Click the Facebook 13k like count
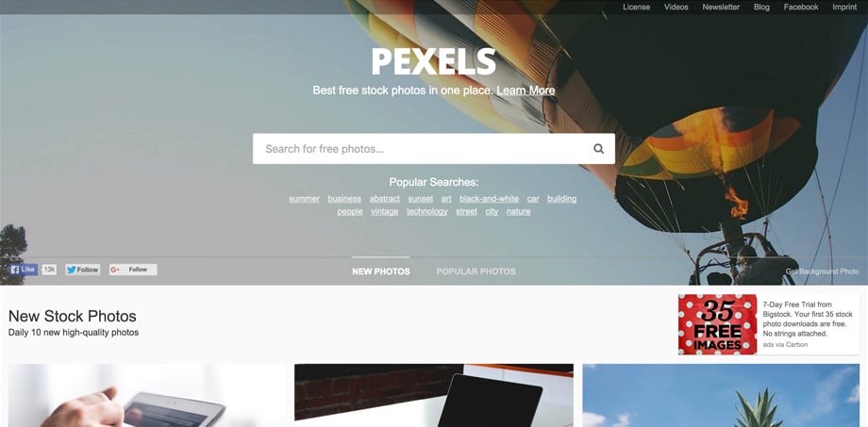Screen dimensions: 868x427 49,270
